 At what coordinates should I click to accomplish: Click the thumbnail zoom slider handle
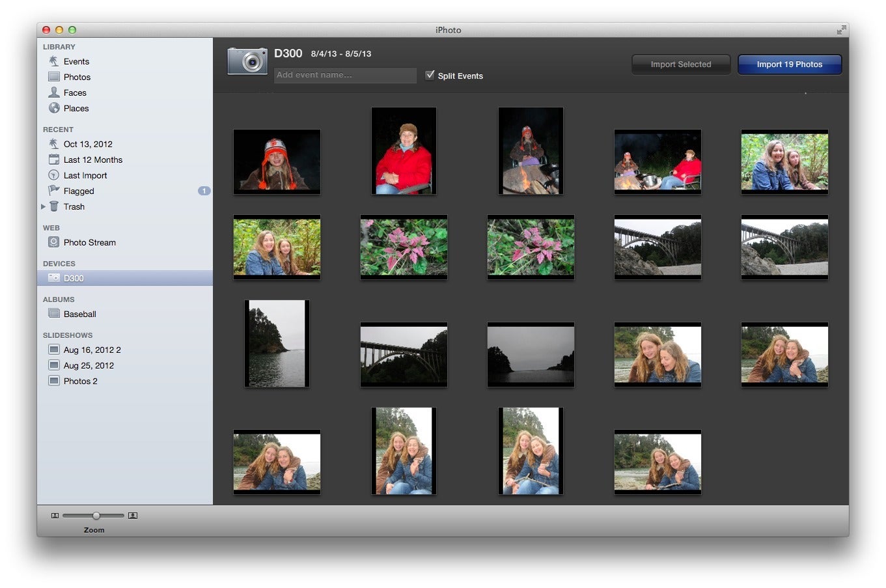click(96, 516)
